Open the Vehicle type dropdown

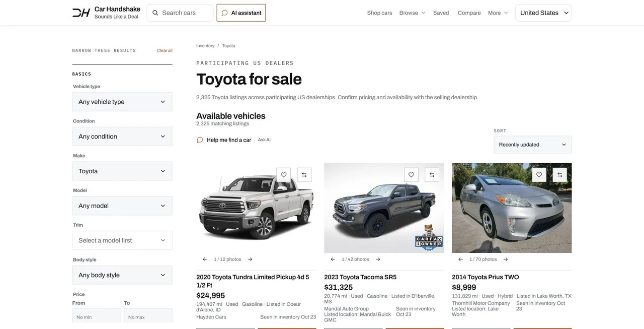coord(122,102)
